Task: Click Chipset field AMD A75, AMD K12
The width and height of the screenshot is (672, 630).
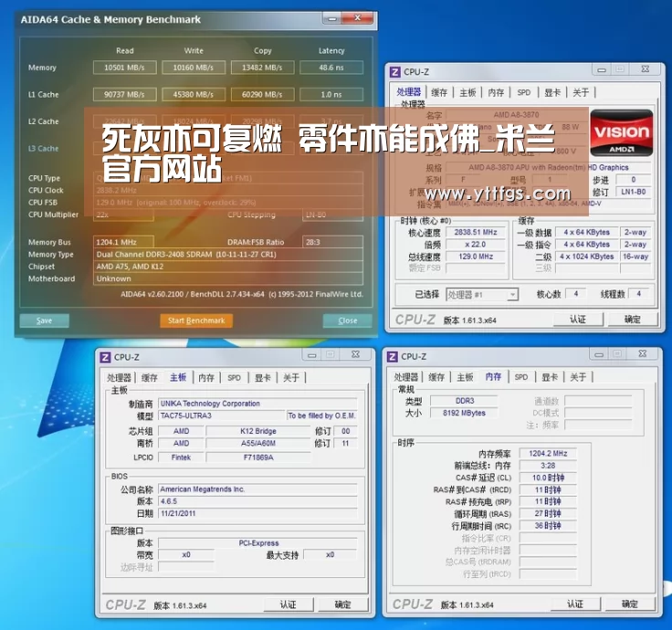Action: pos(228,266)
